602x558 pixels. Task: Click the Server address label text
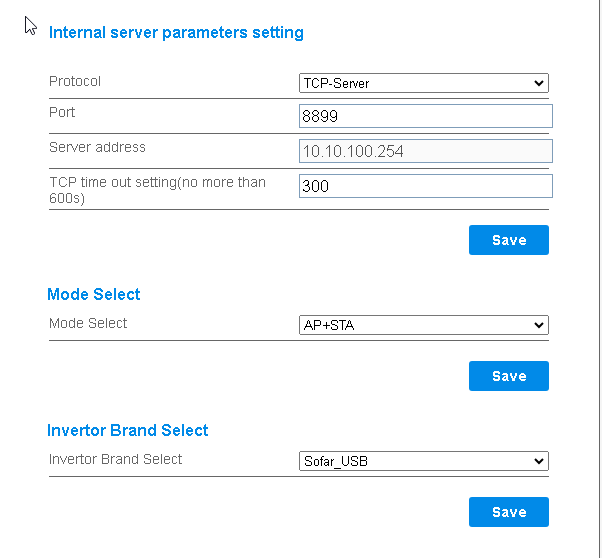tap(97, 147)
